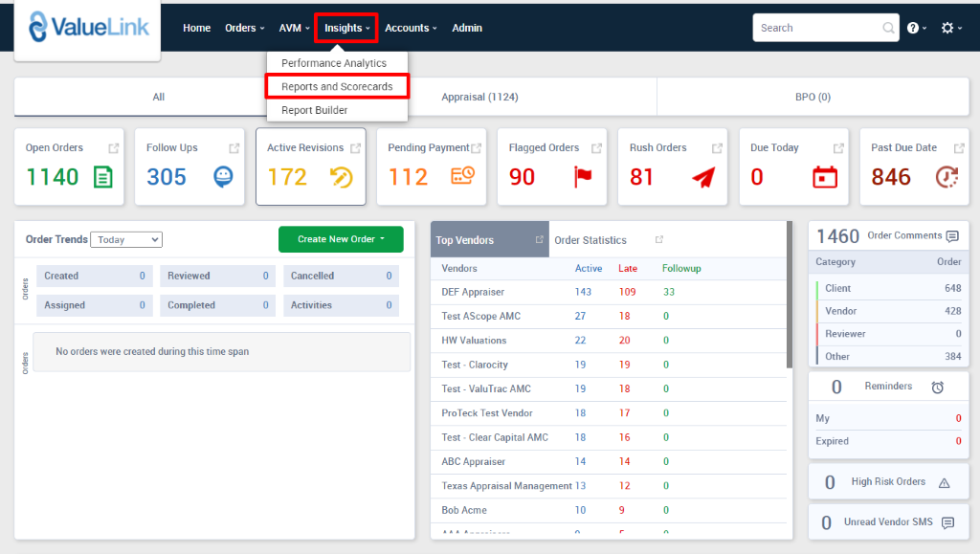Open the settings gear menu
The image size is (980, 554).
[x=950, y=28]
